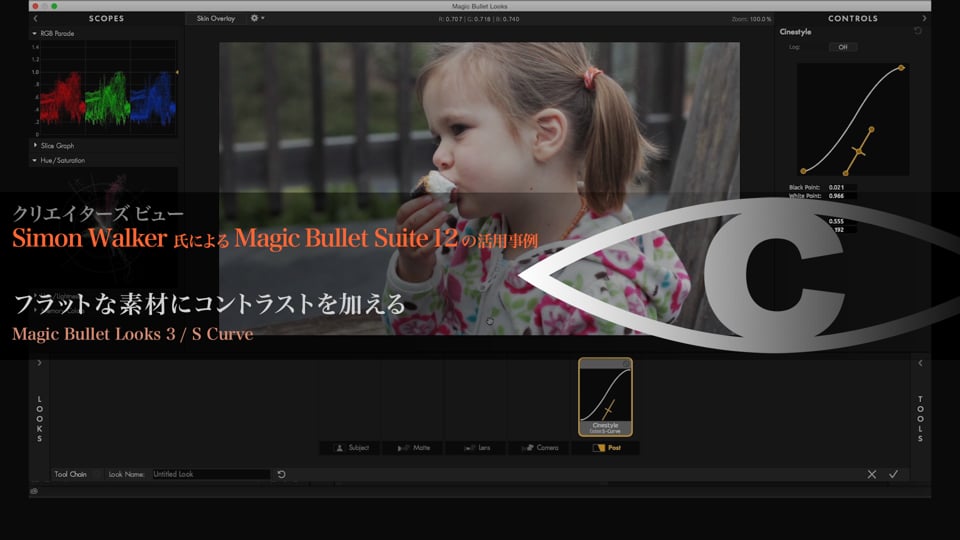Image resolution: width=960 pixels, height=540 pixels.
Task: Expand the Tools drawer chevron
Action: coord(920,363)
